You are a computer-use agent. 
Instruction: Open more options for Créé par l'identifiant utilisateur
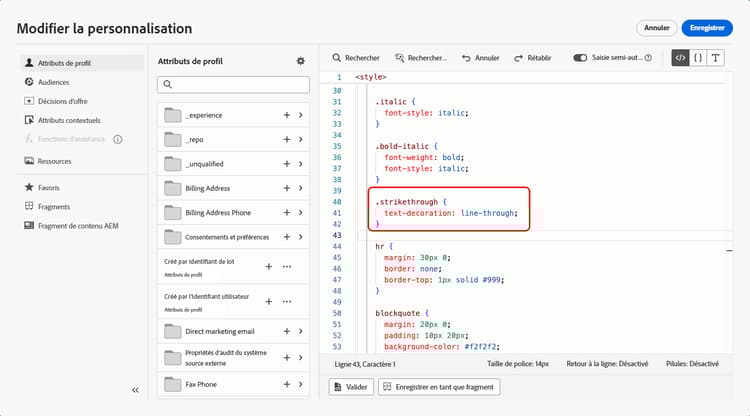(287, 301)
